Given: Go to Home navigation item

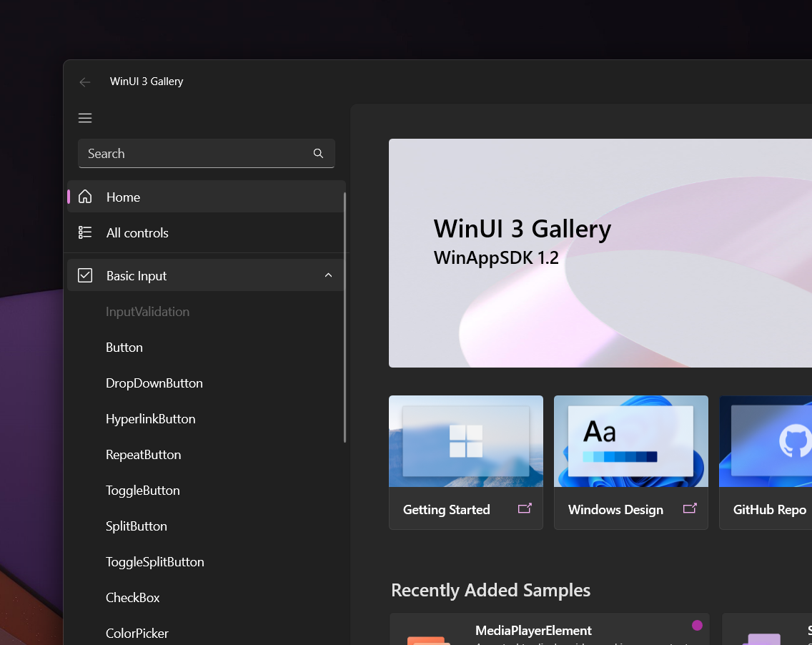Looking at the screenshot, I should [x=206, y=197].
